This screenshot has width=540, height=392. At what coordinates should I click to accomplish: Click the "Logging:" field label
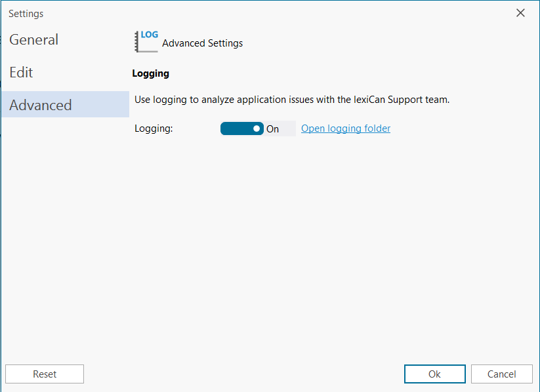[154, 128]
